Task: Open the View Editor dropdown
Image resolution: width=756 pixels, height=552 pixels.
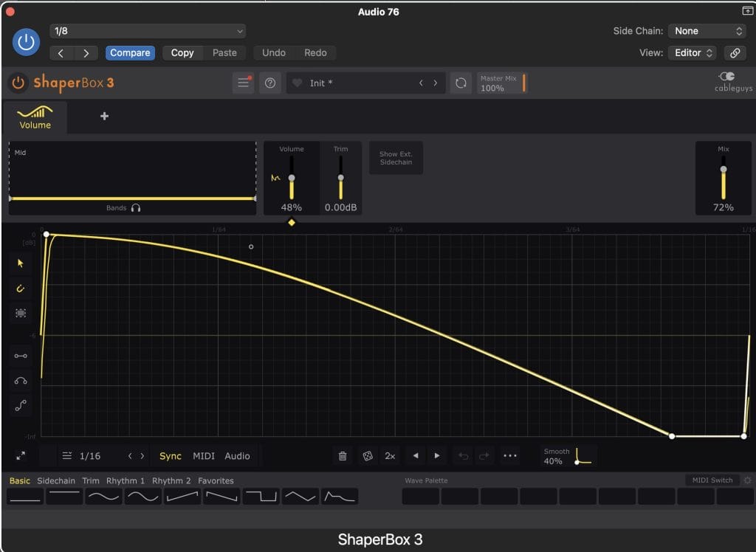Action: [x=693, y=53]
